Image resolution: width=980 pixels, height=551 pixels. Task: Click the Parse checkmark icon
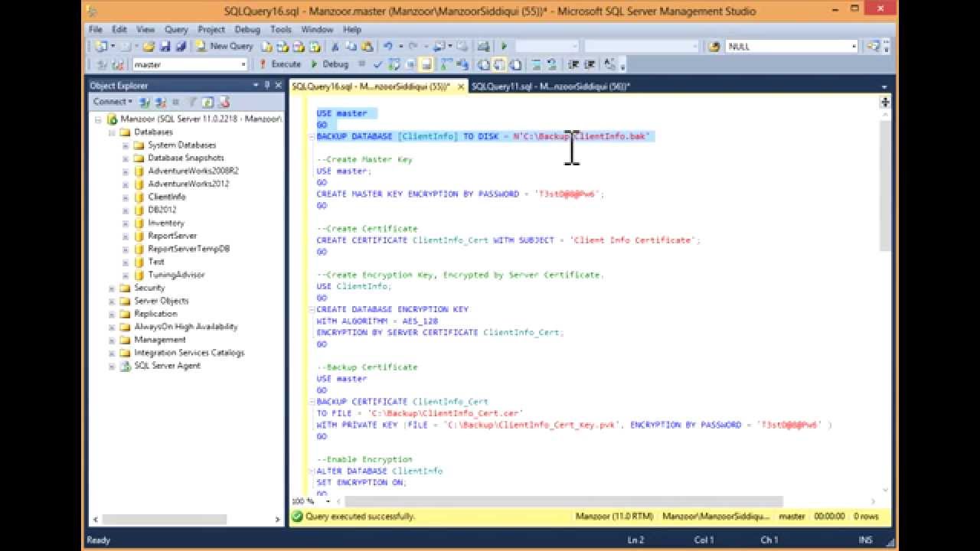377,64
